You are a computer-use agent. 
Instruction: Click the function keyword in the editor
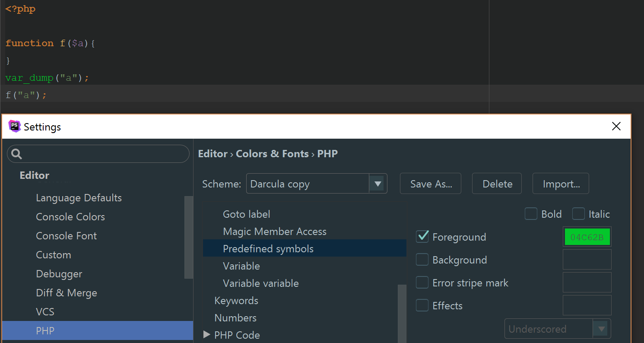[29, 43]
